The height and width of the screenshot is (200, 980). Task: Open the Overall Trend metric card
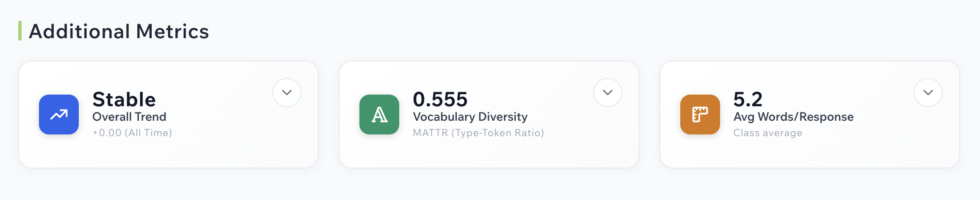(x=169, y=115)
